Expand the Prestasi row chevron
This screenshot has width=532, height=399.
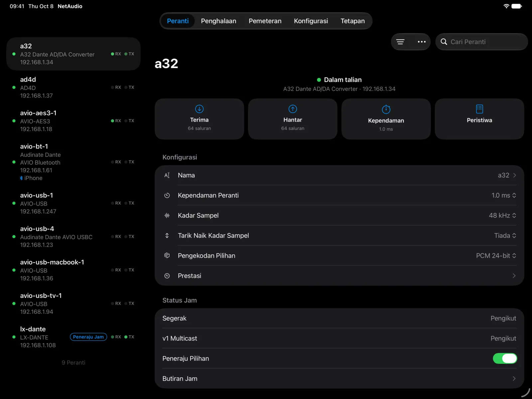(514, 276)
